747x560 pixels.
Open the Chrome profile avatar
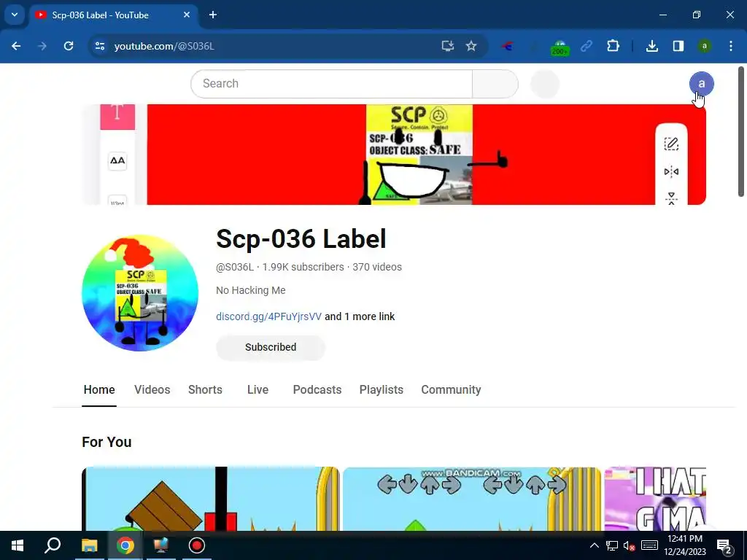pyautogui.click(x=705, y=46)
